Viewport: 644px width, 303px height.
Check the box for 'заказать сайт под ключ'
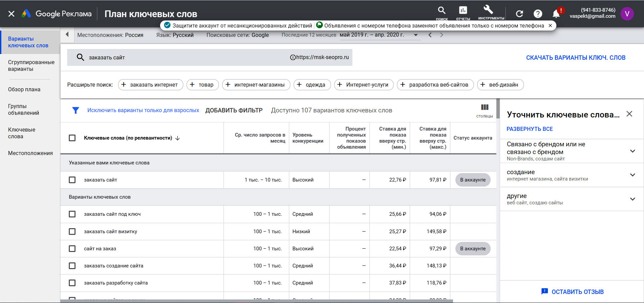pos(72,214)
